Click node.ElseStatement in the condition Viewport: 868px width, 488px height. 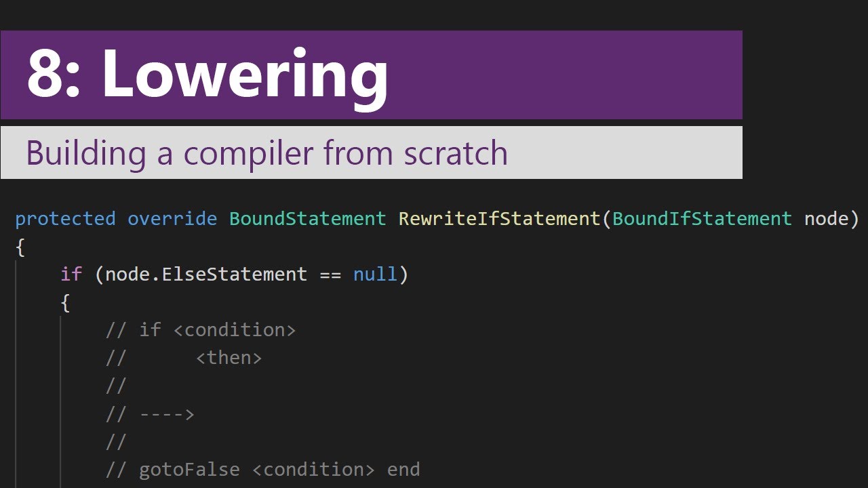point(206,274)
